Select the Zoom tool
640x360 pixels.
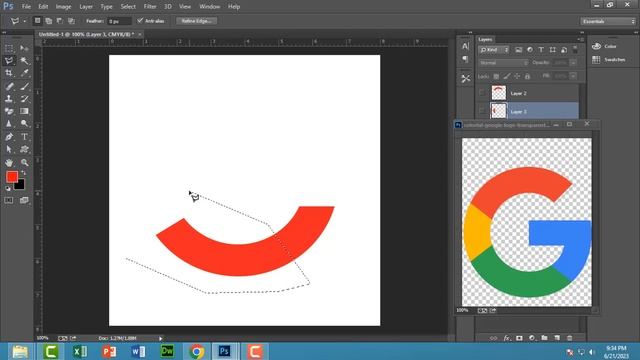point(24,162)
